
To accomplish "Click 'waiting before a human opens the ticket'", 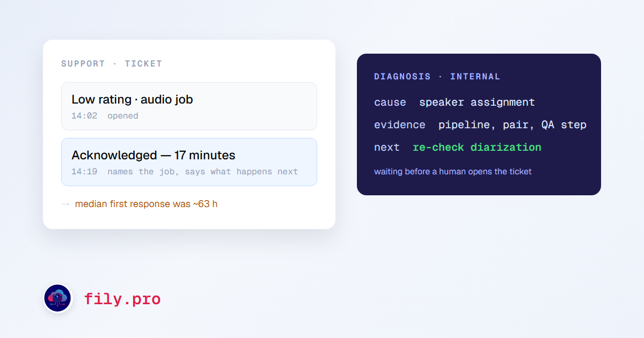I will click(x=453, y=172).
